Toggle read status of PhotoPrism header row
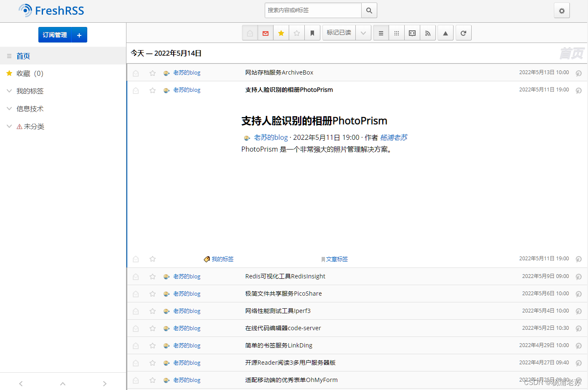The height and width of the screenshot is (390, 588). [136, 90]
